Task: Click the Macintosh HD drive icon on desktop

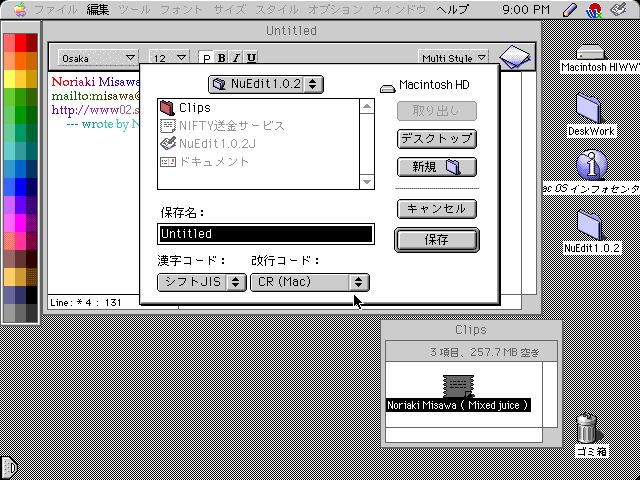Action: (x=590, y=53)
